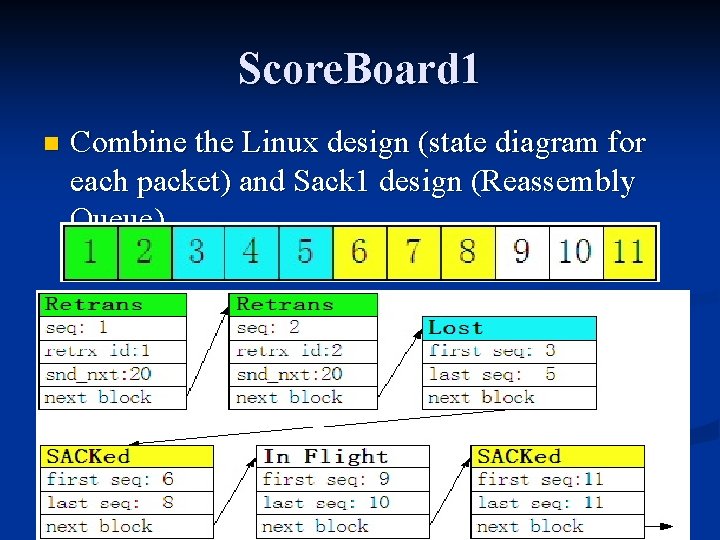This screenshot has height=540, width=720.
Task: Select yellow packet cell 7
Action: [x=414, y=253]
